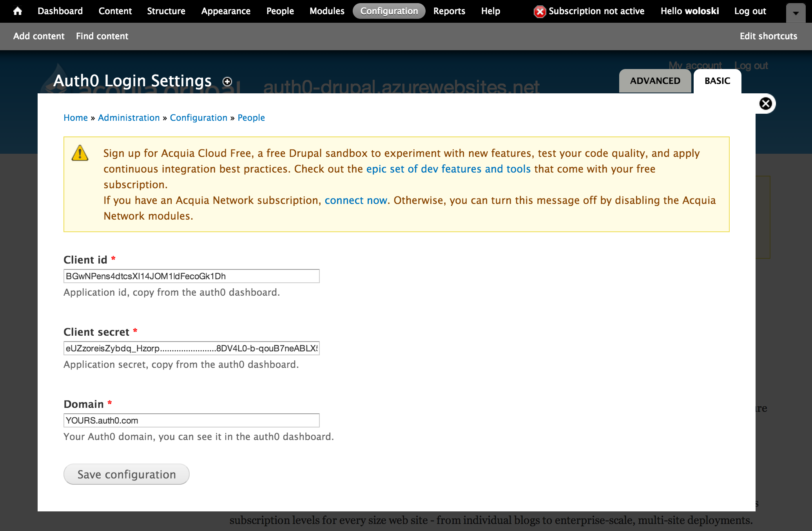This screenshot has height=531, width=812.
Task: Click the red Subscription not active icon
Action: click(540, 11)
